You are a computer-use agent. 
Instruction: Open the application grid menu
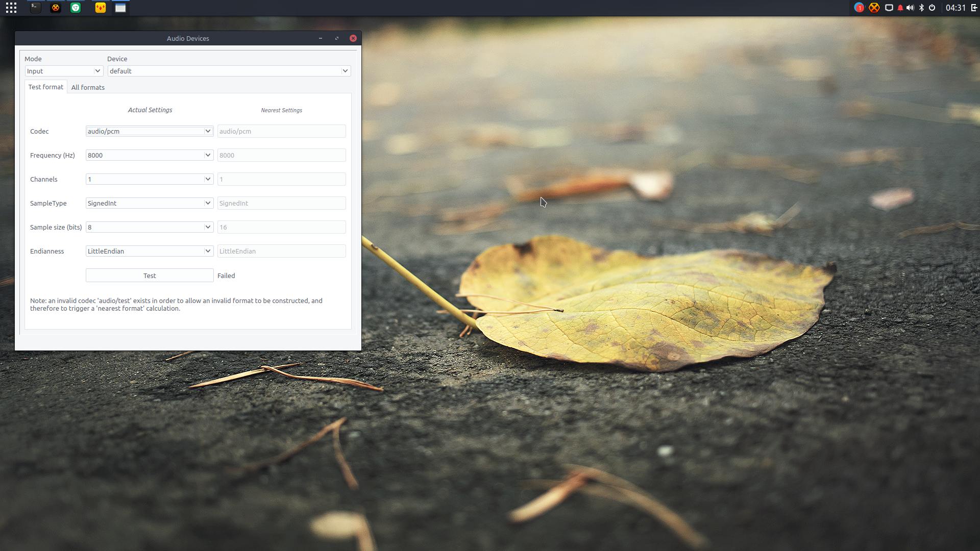(x=11, y=8)
